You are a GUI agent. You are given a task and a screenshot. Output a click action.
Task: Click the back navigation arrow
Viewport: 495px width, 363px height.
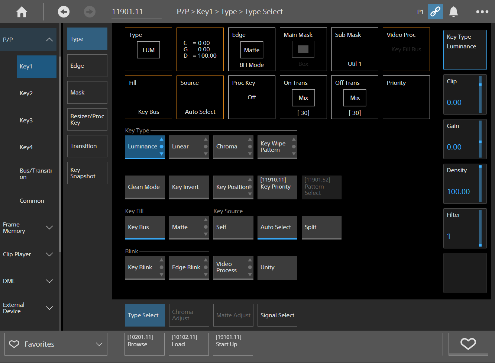coord(63,12)
